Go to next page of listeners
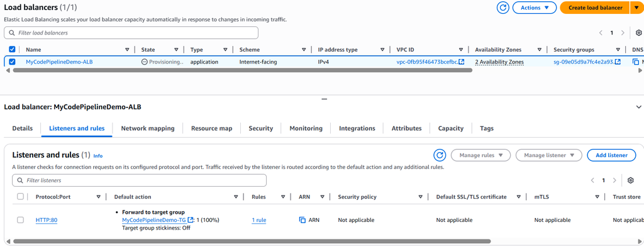 [614, 180]
